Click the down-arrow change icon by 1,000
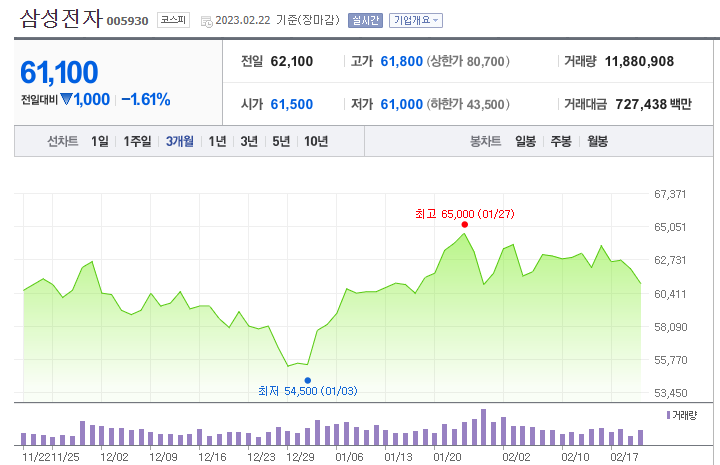This screenshot has width=720, height=465. 67,99
